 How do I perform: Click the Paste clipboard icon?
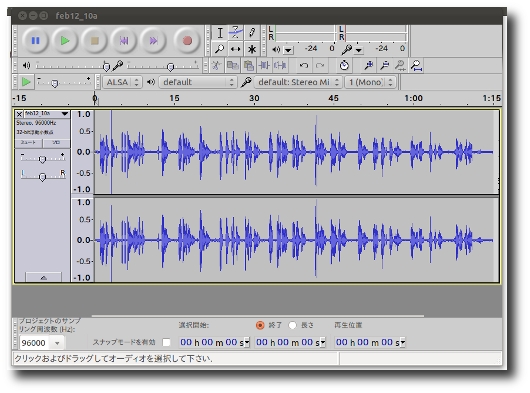[x=248, y=65]
